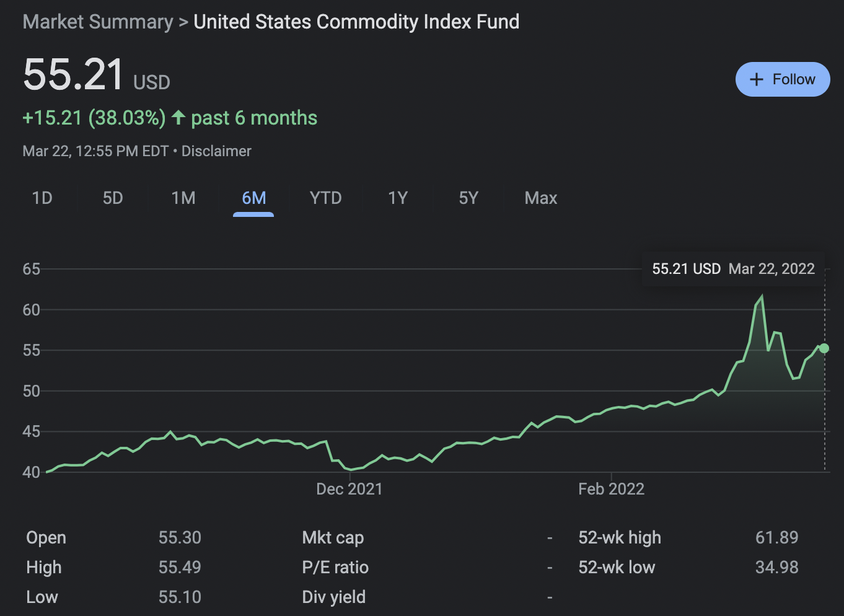This screenshot has width=844, height=616.
Task: Click the Mar 22, 12:55 PM EDT timestamp
Action: pos(96,151)
